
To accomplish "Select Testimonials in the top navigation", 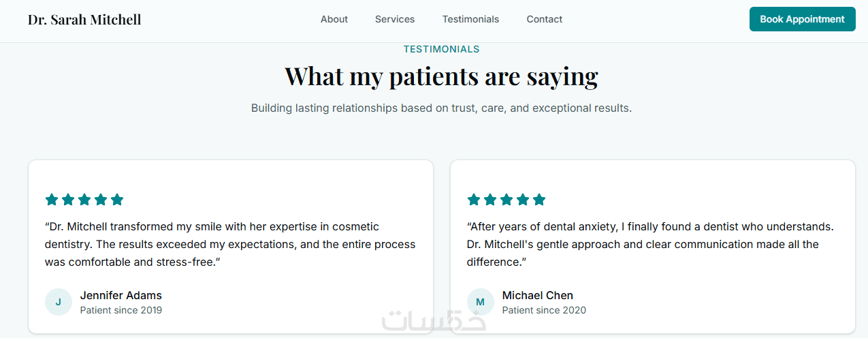I will (470, 19).
